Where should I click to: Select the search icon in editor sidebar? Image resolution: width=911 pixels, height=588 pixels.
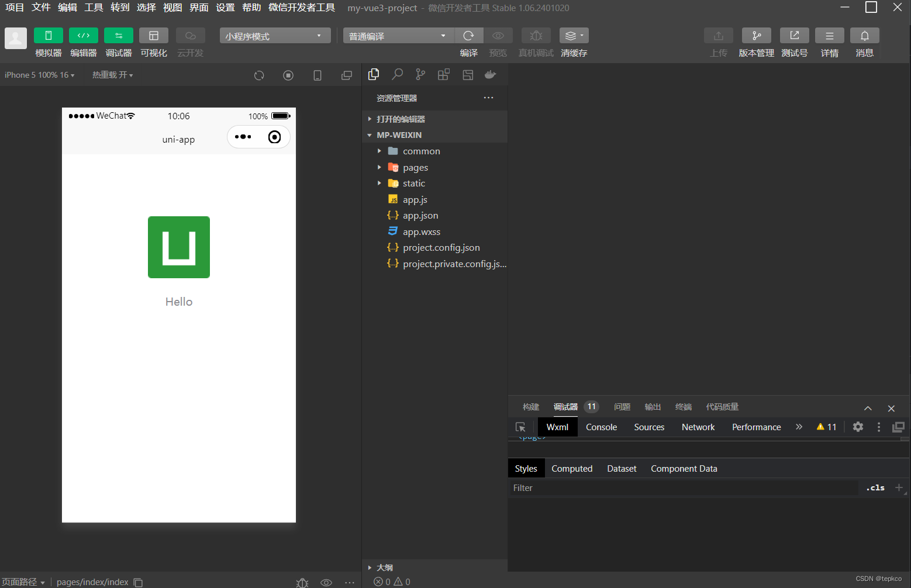[398, 74]
